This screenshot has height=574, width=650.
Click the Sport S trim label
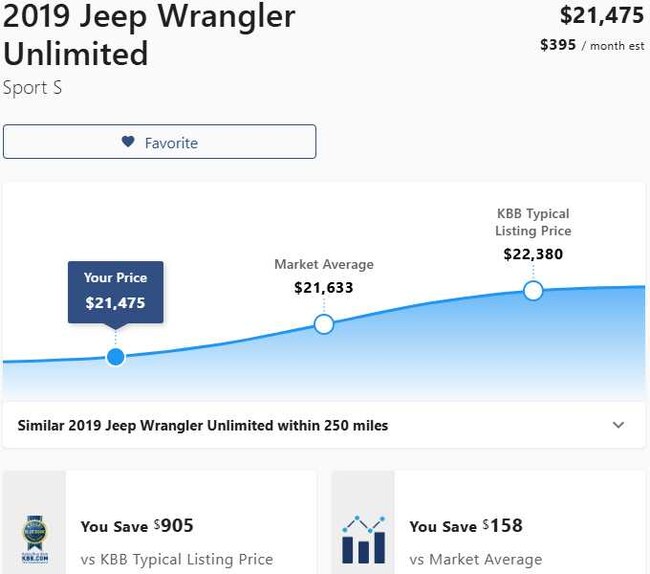[33, 88]
